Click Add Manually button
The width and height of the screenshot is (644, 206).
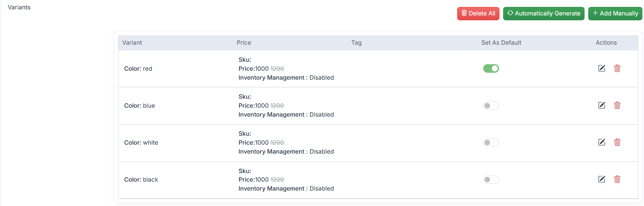[x=615, y=13]
